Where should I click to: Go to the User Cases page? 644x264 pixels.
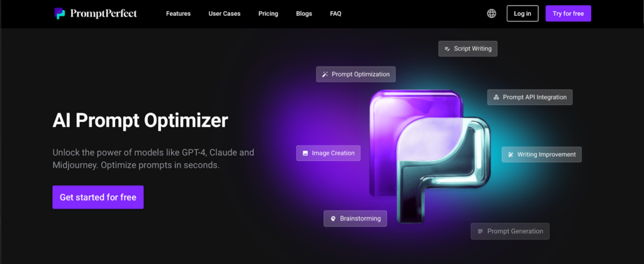[225, 14]
